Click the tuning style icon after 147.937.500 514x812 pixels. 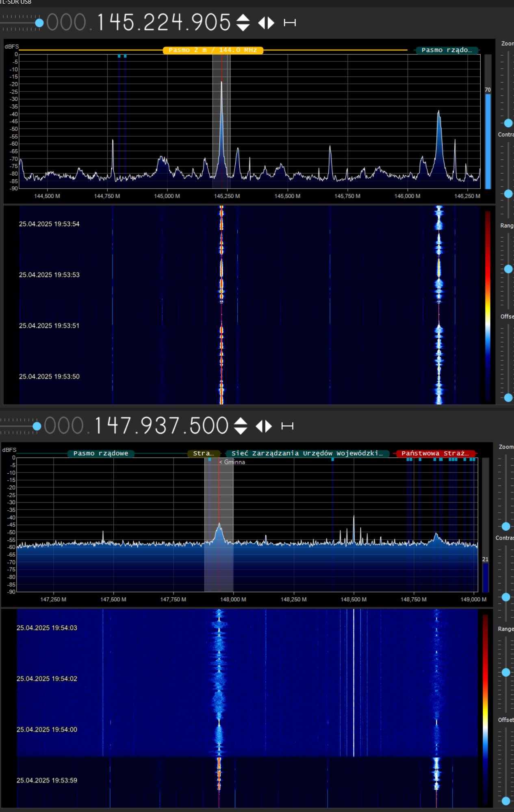pos(287,426)
